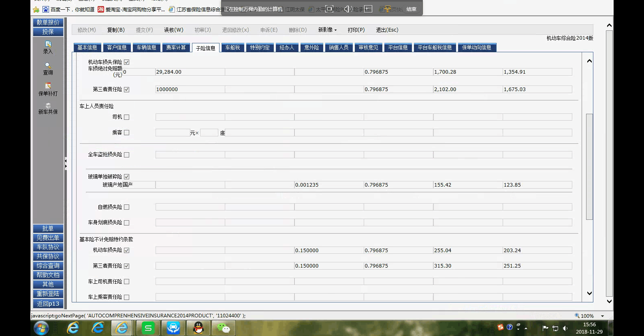This screenshot has width=644, height=336.
Task: Click the outer page scrollbar track
Action: (x=609, y=164)
